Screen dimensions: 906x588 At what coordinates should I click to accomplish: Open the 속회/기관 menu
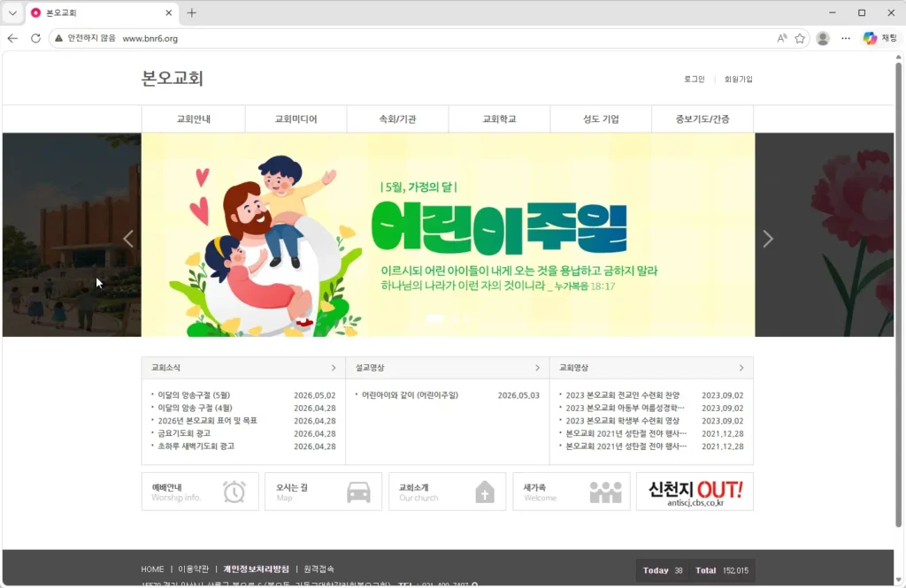[x=397, y=119]
